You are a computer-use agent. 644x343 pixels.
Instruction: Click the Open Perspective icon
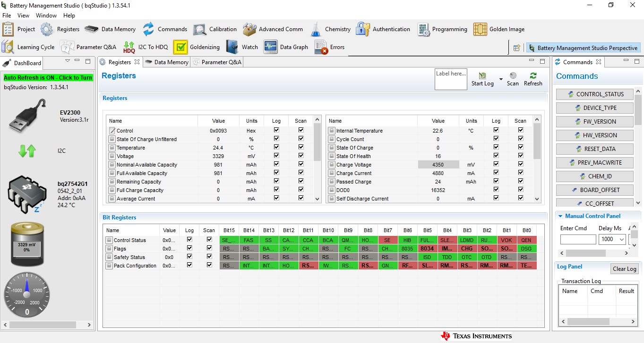517,48
